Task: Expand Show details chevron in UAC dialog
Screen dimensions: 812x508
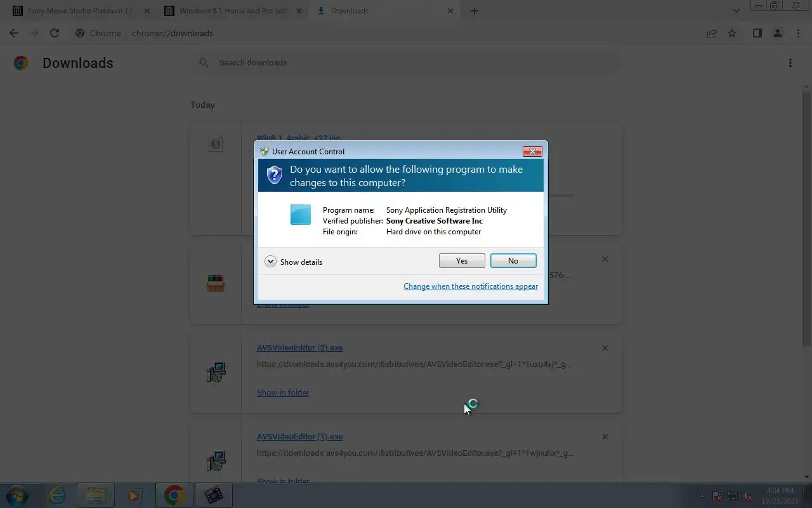Action: click(x=270, y=262)
